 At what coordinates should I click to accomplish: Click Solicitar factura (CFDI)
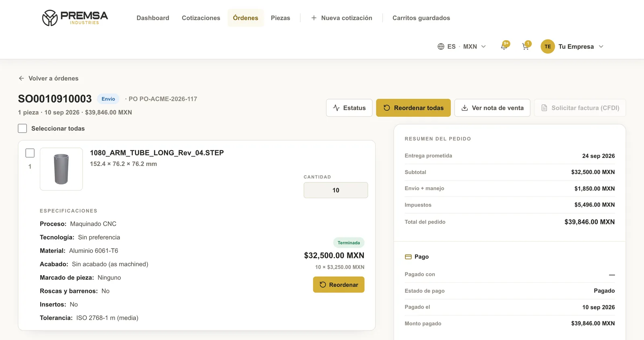(580, 108)
